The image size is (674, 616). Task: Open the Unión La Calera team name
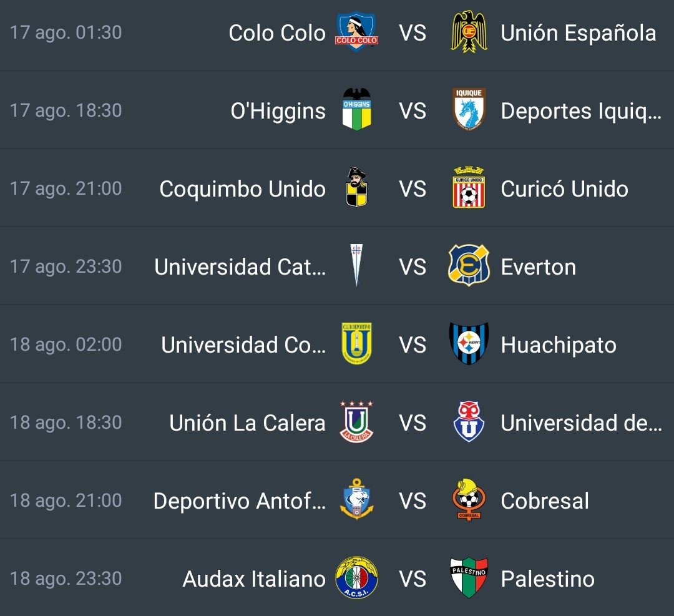247,423
